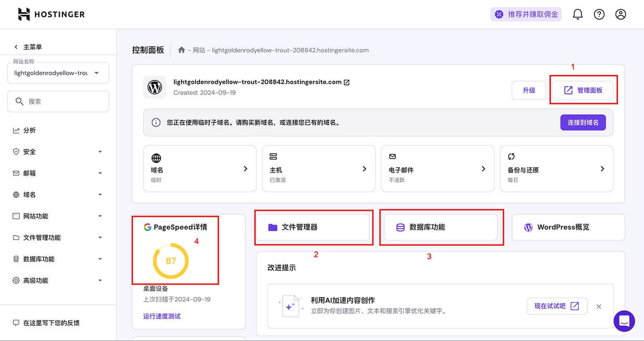The image size is (644, 341).
Task: Click the 连接到域名 button
Action: [583, 122]
